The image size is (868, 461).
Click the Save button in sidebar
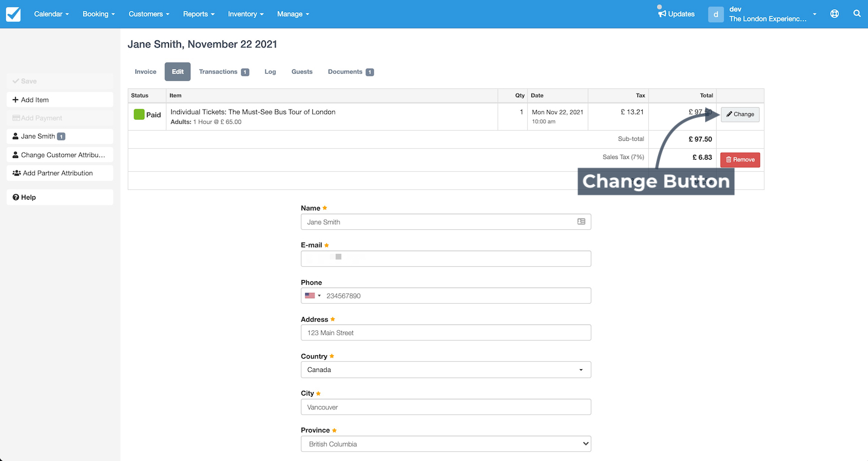[x=60, y=81]
